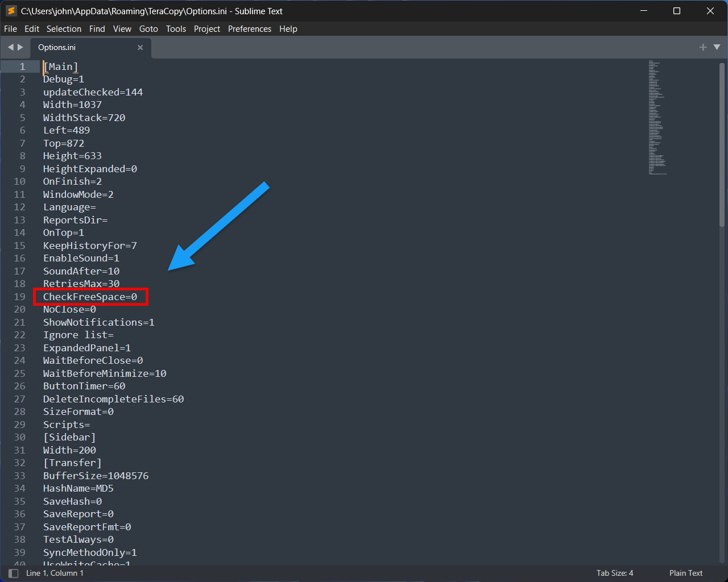Place cursor on the CheckFreeSpace=0 line
Screen dimensions: 728x582
tap(90, 296)
